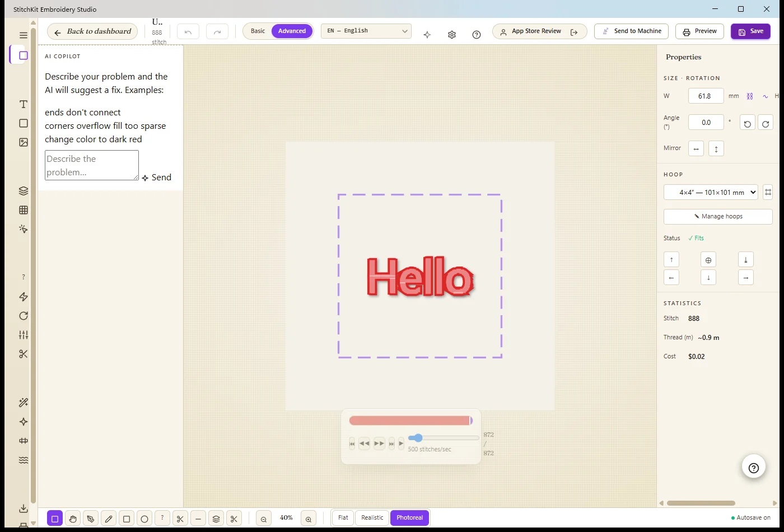The width and height of the screenshot is (784, 532).
Task: Open the EN – English language dropdown
Action: (366, 31)
